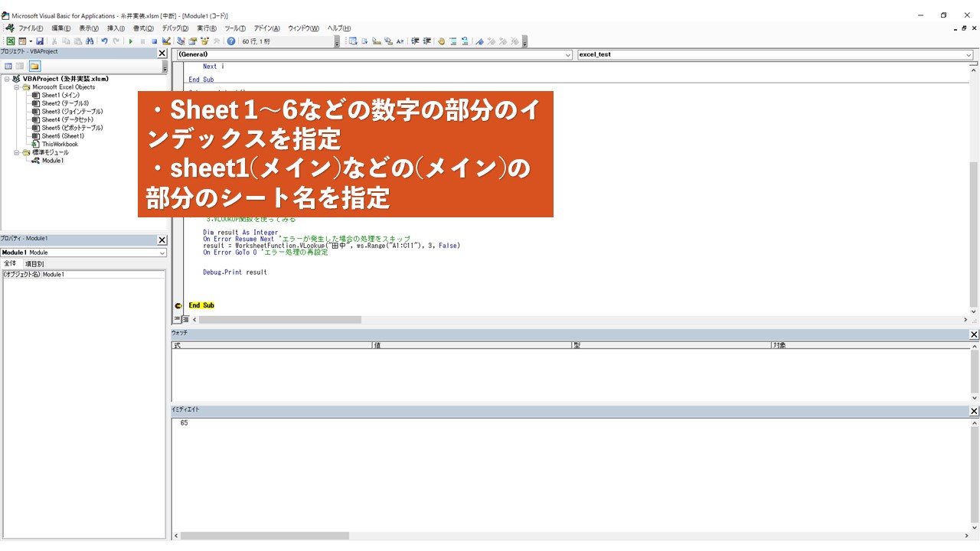Screen dimensions: 980x551
Task: Open the excel_test procedure dropdown
Action: 968,55
